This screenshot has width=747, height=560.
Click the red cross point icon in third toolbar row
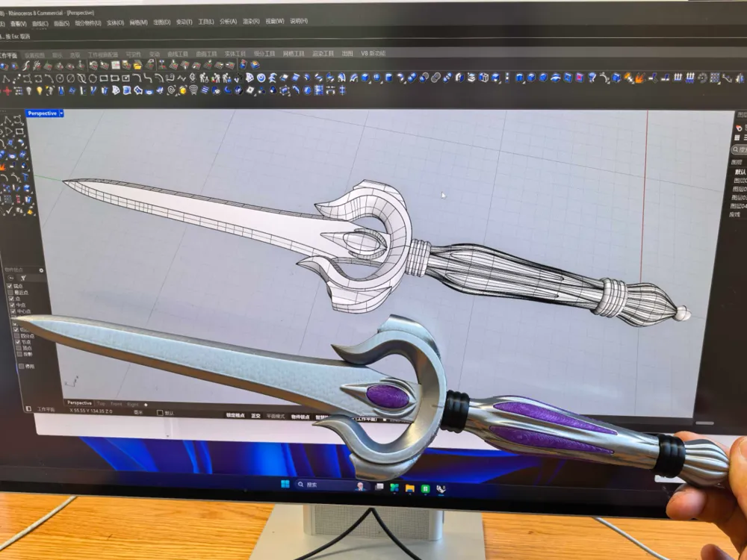(7, 90)
